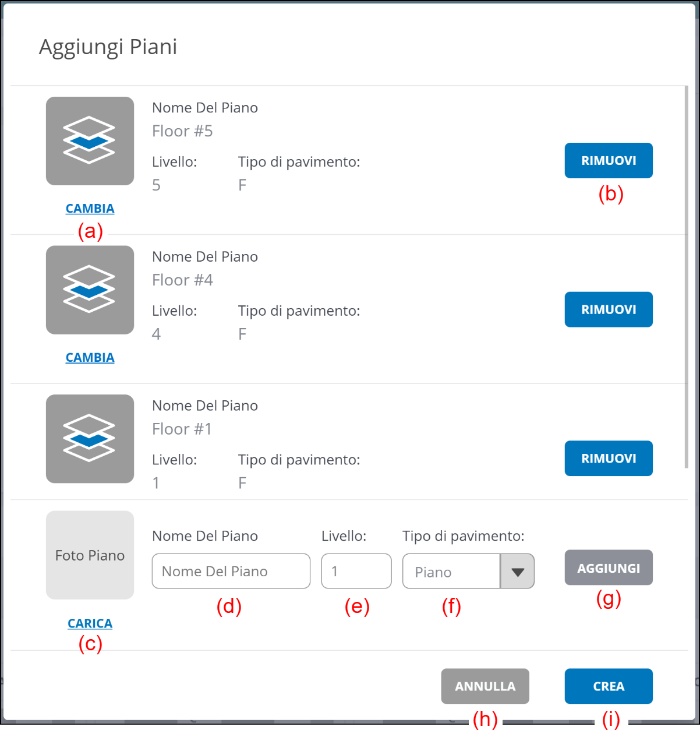Confirm with the CREA button
This screenshot has height=733, width=700.
pyautogui.click(x=608, y=686)
